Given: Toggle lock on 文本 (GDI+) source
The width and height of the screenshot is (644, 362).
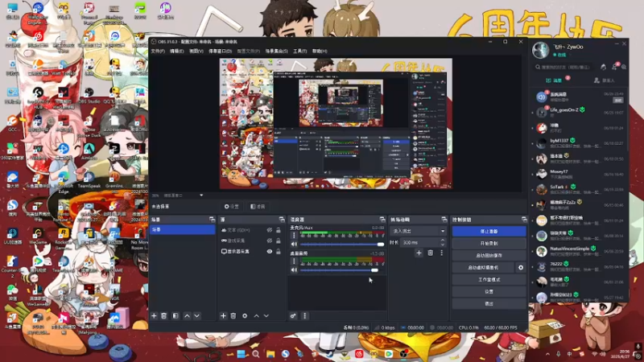Looking at the screenshot, I should pos(279,230).
